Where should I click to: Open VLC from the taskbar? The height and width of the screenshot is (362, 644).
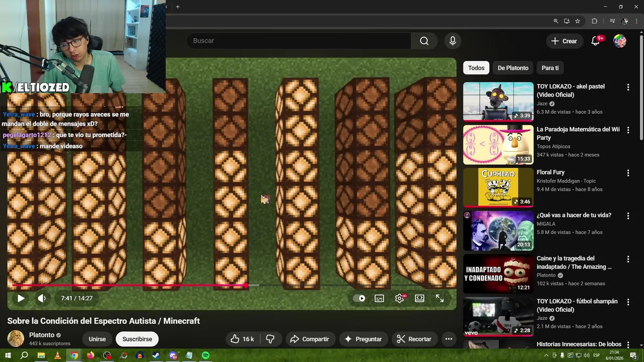(57, 355)
